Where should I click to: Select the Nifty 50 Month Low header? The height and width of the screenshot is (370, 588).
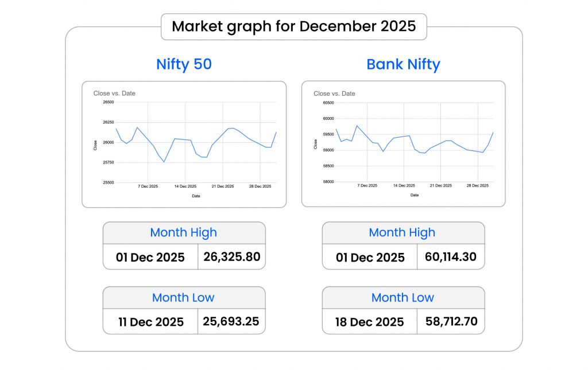click(x=183, y=298)
